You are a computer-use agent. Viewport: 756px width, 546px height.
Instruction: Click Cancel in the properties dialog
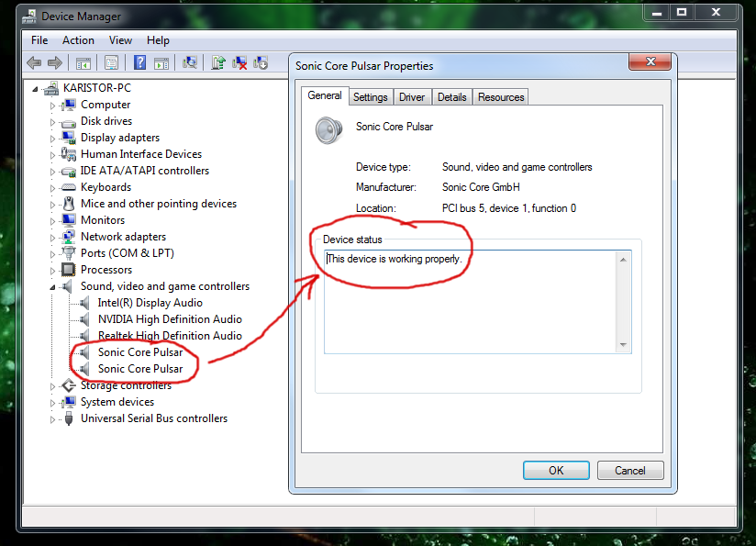point(630,470)
